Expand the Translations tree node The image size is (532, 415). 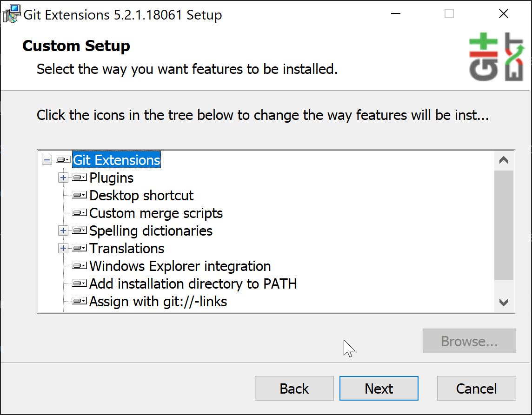coord(63,249)
